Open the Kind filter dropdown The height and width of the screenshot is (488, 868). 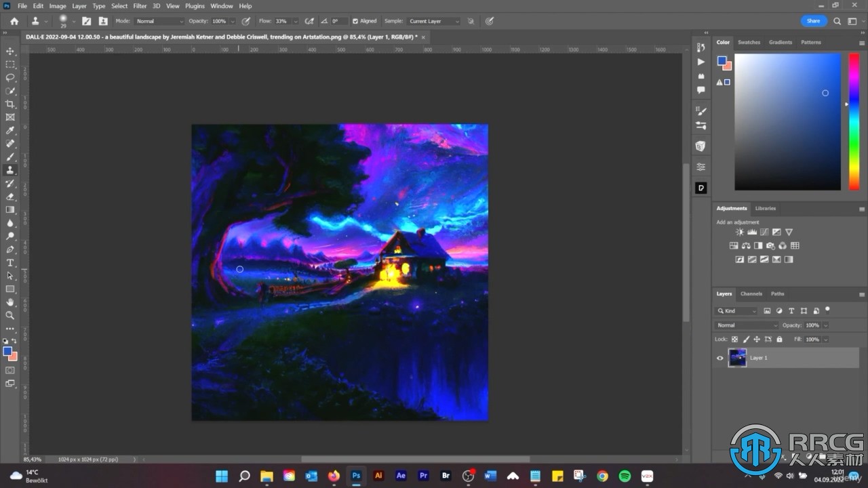pos(736,311)
